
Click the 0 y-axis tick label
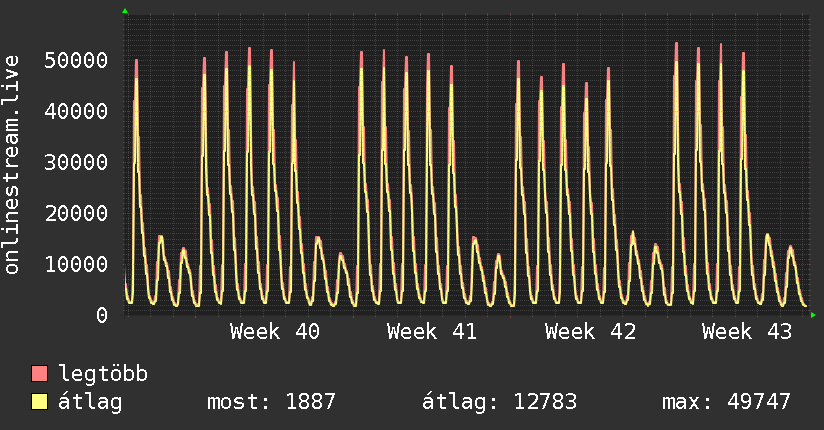click(x=102, y=315)
